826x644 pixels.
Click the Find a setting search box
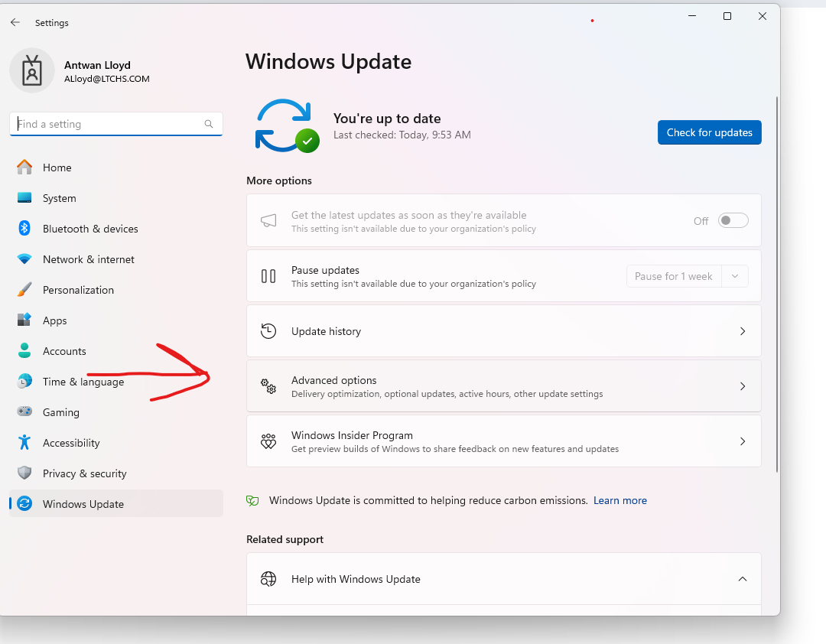point(116,124)
